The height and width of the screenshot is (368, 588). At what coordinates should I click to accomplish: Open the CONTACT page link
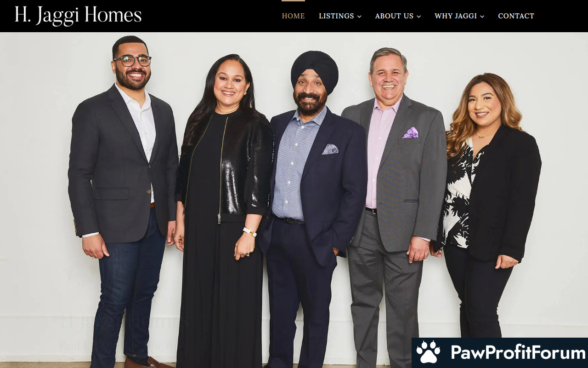516,16
